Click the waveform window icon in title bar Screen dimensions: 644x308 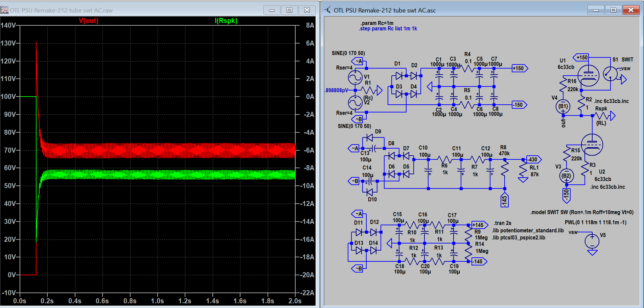(x=4, y=10)
